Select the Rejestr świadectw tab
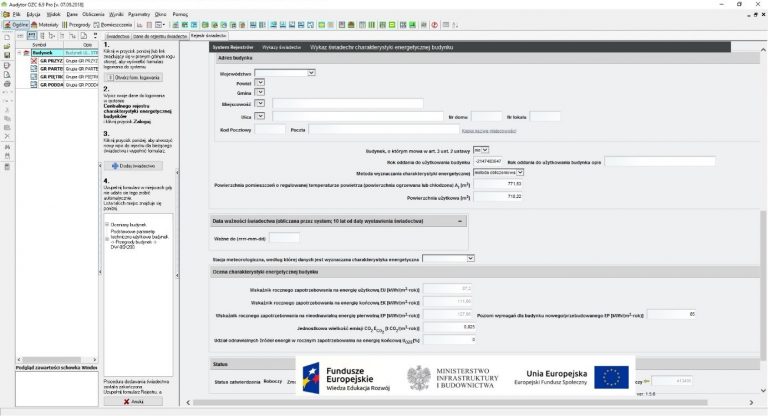 click(209, 36)
